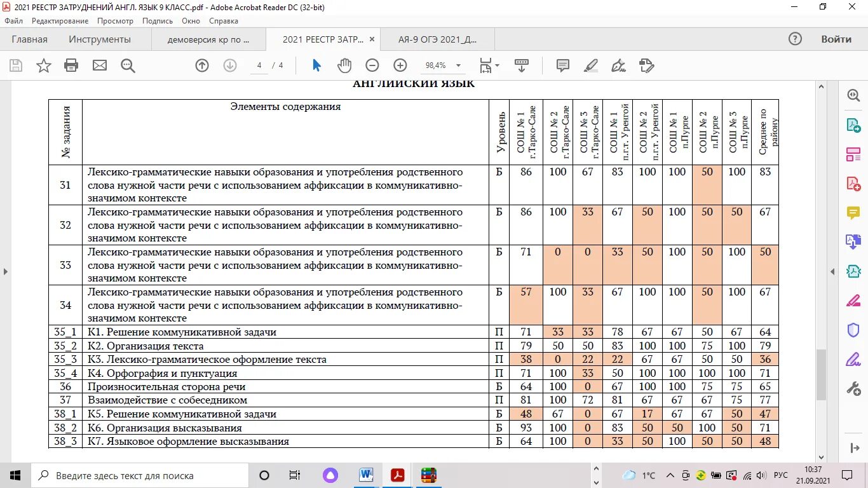Screen dimensions: 868x488
Task: Click the taskbar search box
Action: click(x=140, y=475)
